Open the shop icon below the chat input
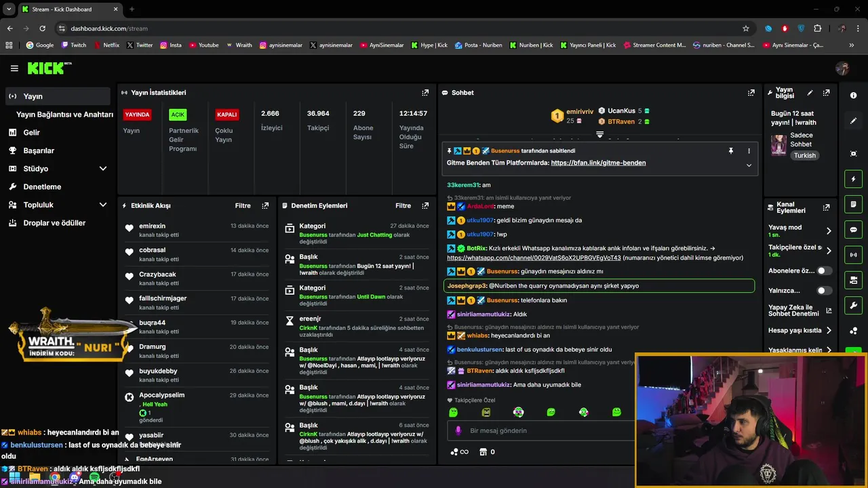The width and height of the screenshot is (868, 488). [483, 452]
